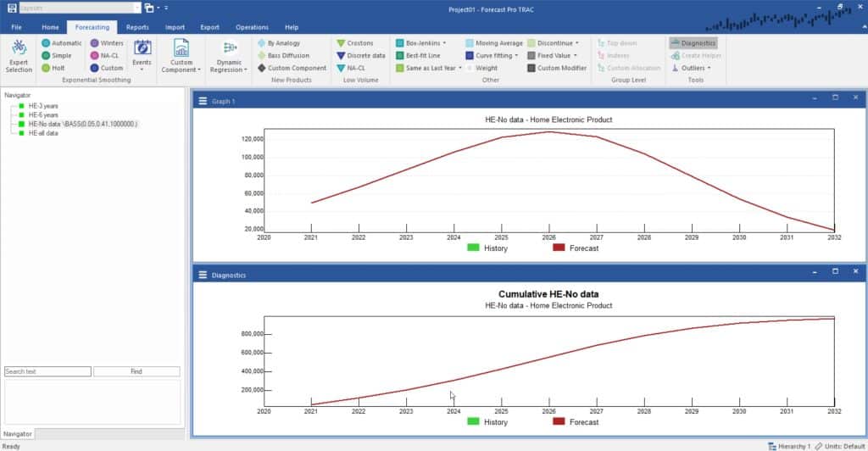Expand the Custom Component dropdown
This screenshot has height=451, width=868.
pos(181,55)
